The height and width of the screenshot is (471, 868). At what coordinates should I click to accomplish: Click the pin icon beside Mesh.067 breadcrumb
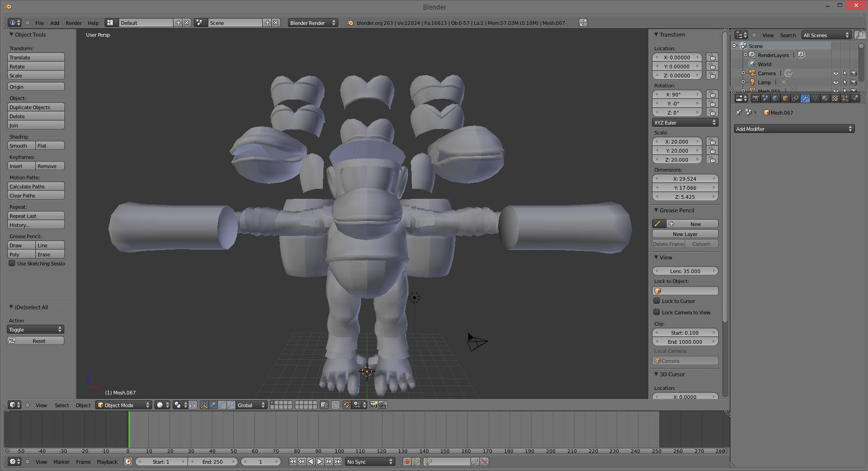(738, 112)
